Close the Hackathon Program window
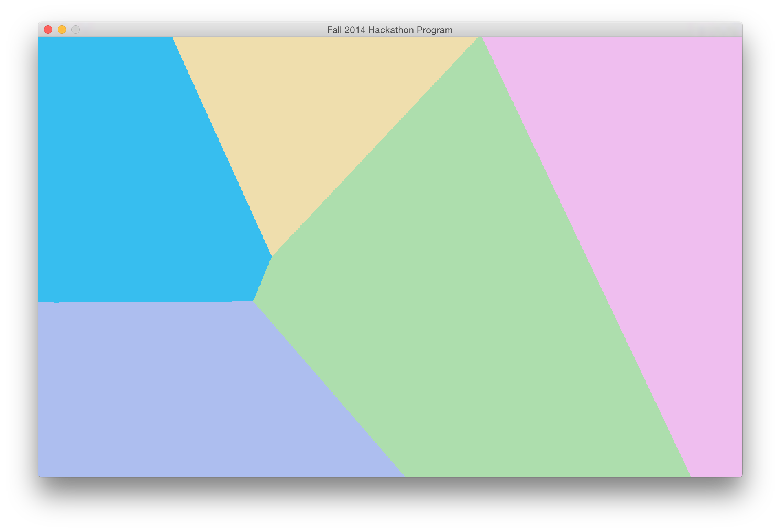Viewport: 781px width, 532px height. click(x=48, y=30)
